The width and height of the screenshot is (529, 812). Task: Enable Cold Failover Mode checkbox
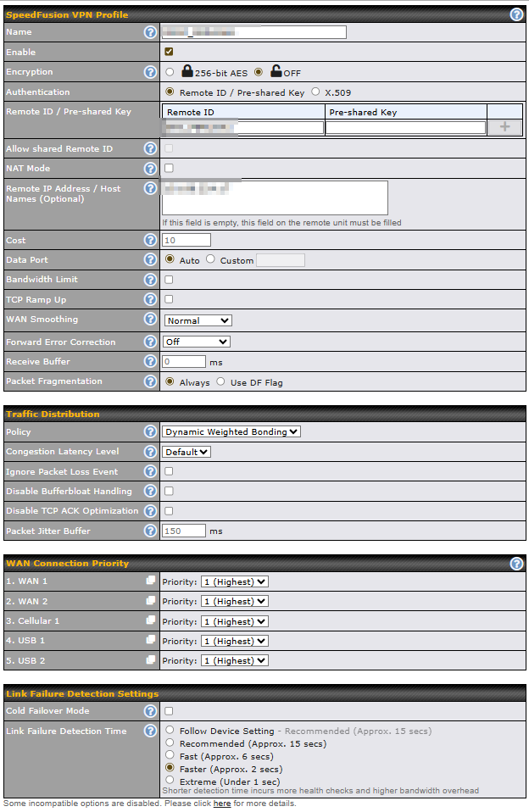coord(169,711)
